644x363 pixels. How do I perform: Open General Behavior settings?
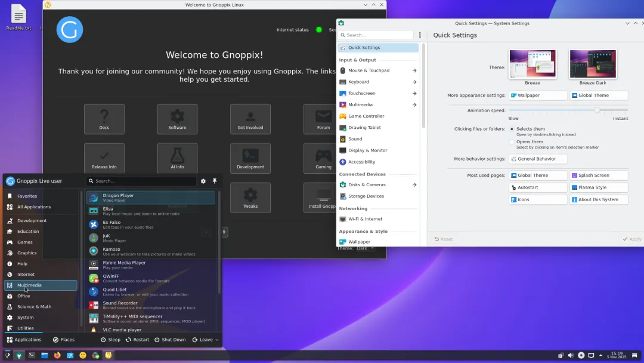pos(538,159)
